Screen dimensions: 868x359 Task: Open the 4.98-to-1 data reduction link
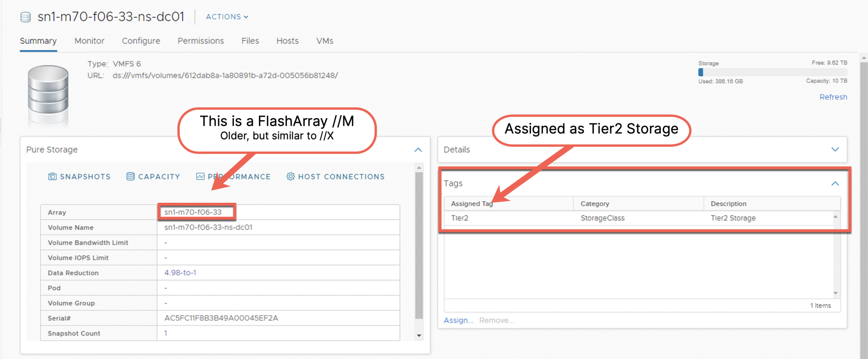click(180, 273)
